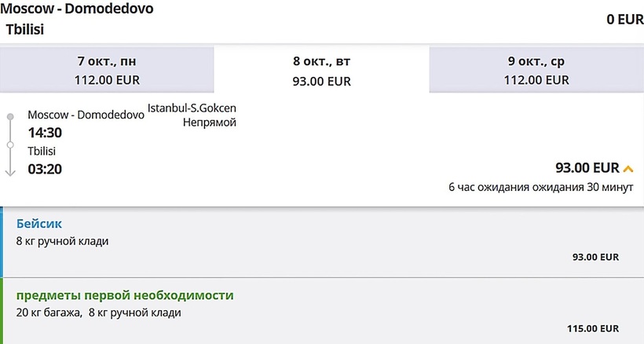Click the 93.00 EUR price in Бейсик row
This screenshot has width=644, height=344.
(597, 257)
